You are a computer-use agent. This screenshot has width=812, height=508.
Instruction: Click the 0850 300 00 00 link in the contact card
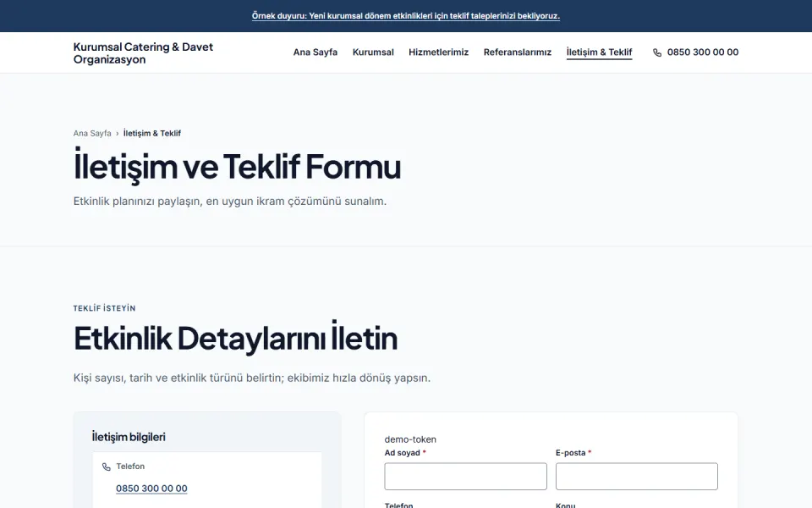[x=151, y=489]
